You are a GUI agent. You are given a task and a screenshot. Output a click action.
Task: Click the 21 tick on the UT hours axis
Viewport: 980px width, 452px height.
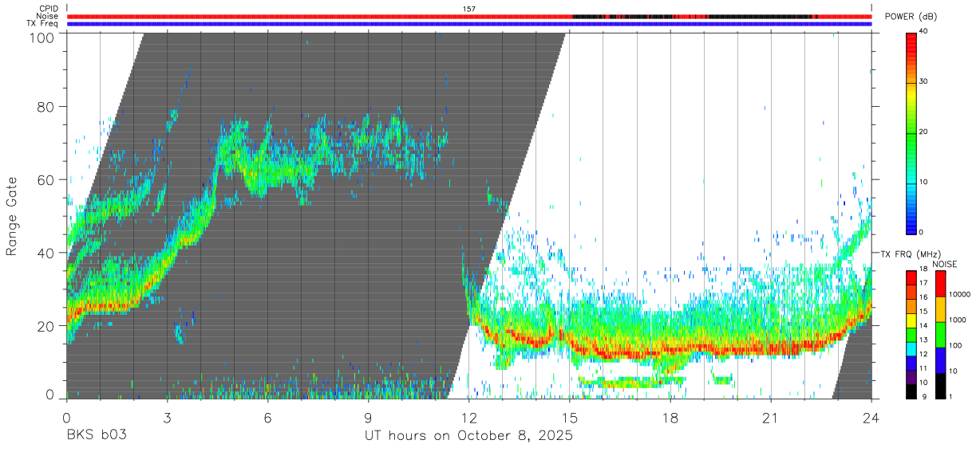click(770, 418)
